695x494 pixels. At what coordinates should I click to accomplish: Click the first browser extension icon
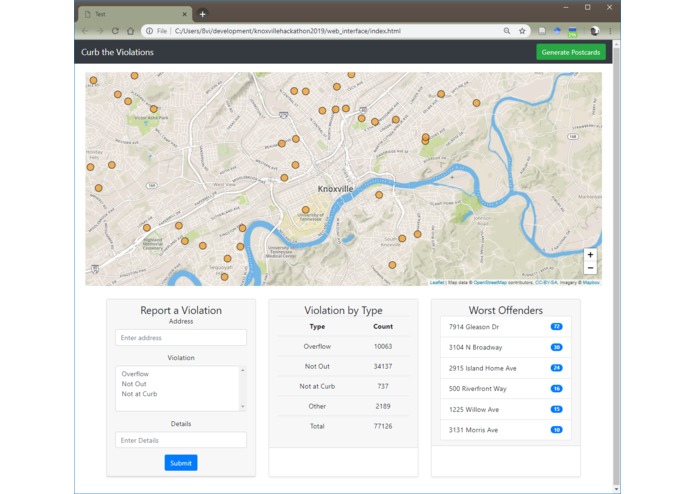coord(542,31)
